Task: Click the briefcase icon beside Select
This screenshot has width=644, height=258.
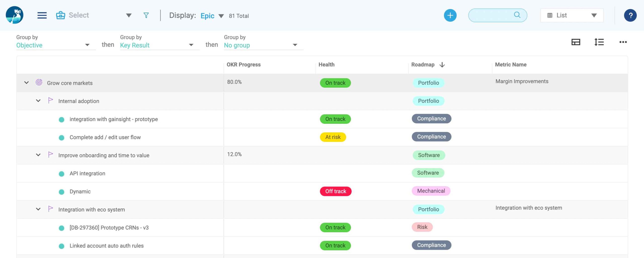Action: point(60,15)
